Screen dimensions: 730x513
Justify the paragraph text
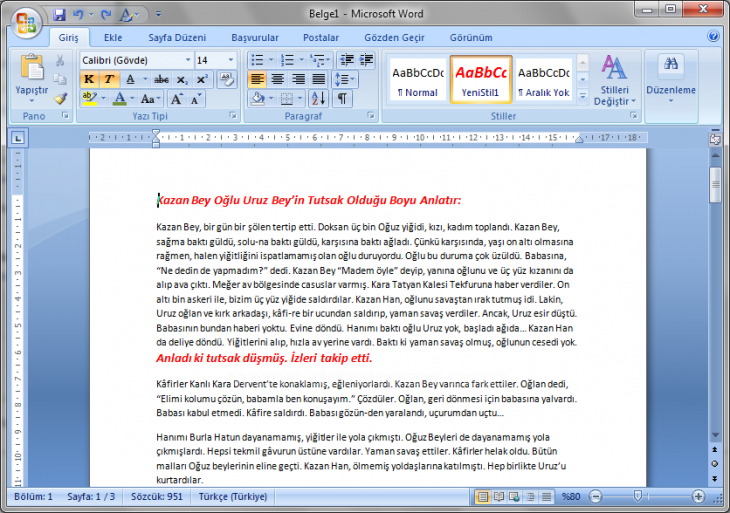(318, 79)
